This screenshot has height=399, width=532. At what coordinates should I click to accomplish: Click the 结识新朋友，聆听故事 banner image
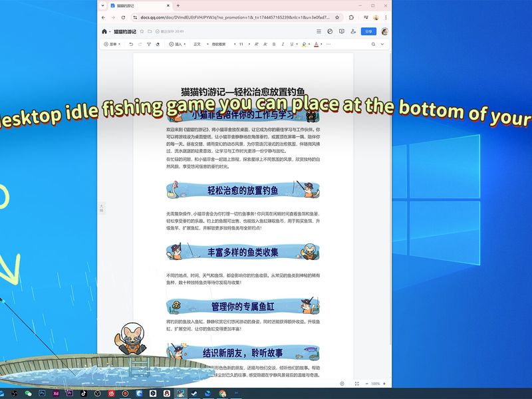coord(243,352)
